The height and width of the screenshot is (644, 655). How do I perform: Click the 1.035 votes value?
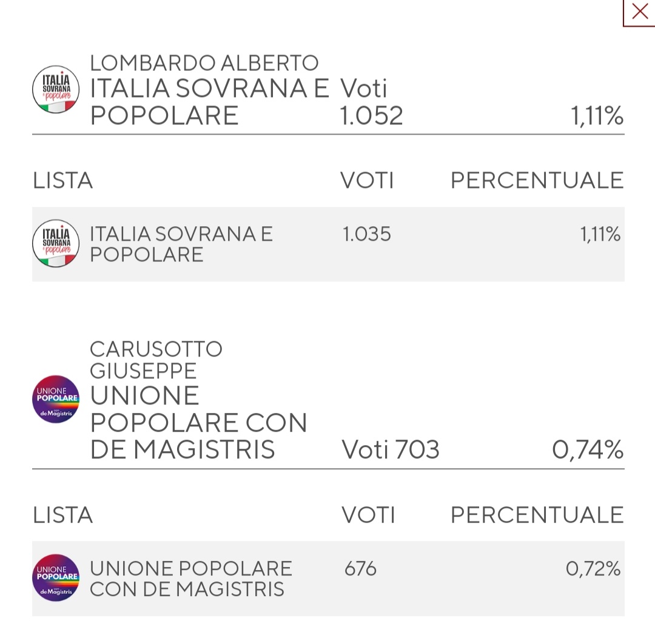point(367,234)
